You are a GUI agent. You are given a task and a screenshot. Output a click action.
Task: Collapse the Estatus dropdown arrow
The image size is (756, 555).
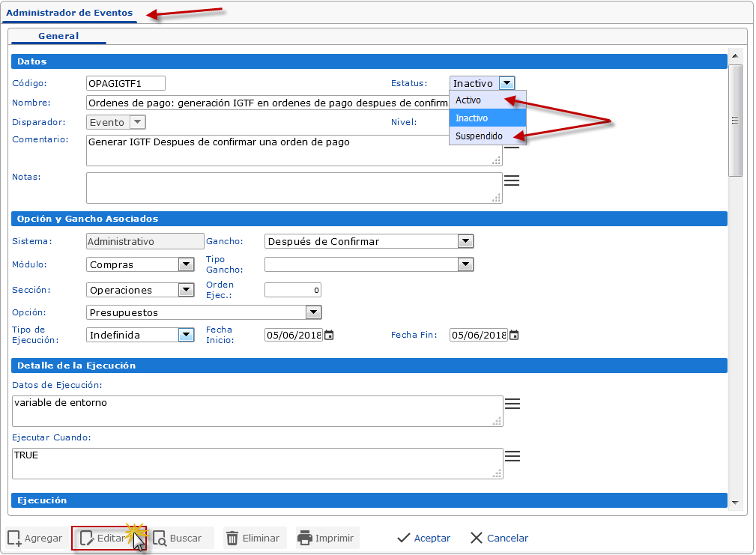tap(506, 83)
